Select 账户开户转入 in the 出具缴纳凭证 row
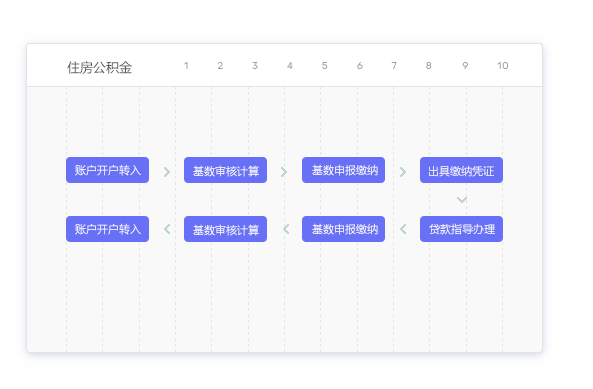 [107, 170]
